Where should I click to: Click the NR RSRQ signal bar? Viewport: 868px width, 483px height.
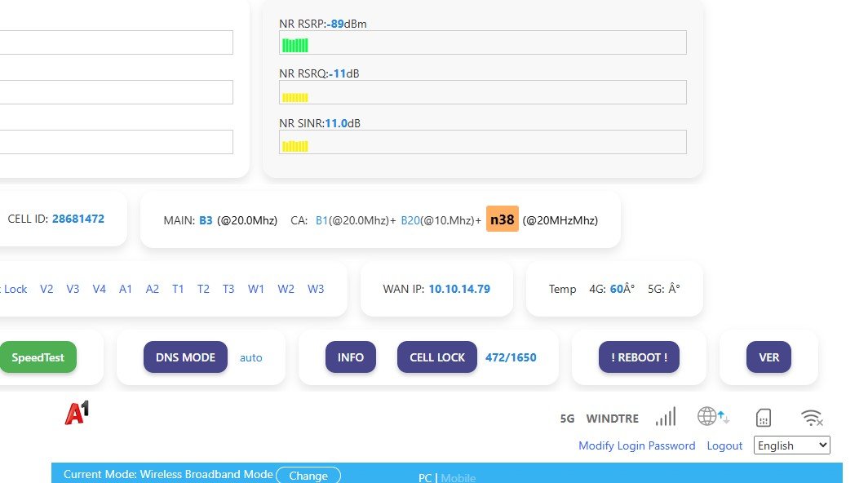pyautogui.click(x=483, y=92)
